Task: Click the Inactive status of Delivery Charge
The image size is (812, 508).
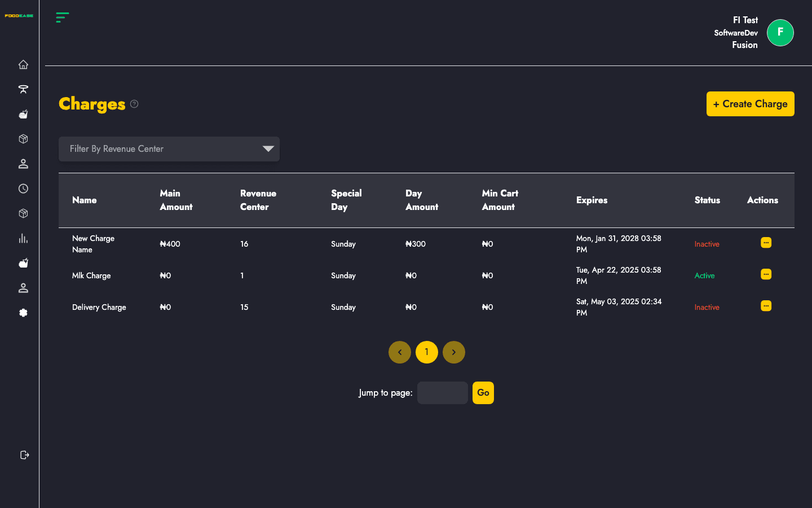Action: pyautogui.click(x=707, y=307)
